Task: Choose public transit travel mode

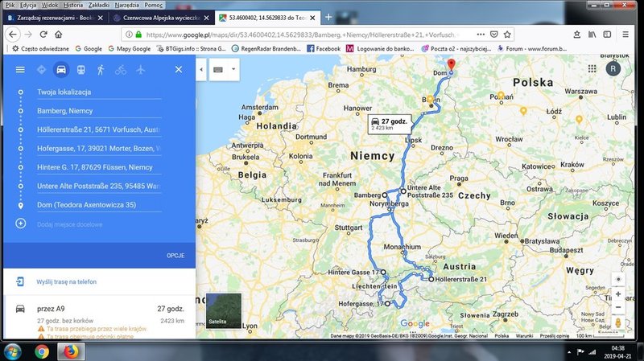Action: [81, 70]
